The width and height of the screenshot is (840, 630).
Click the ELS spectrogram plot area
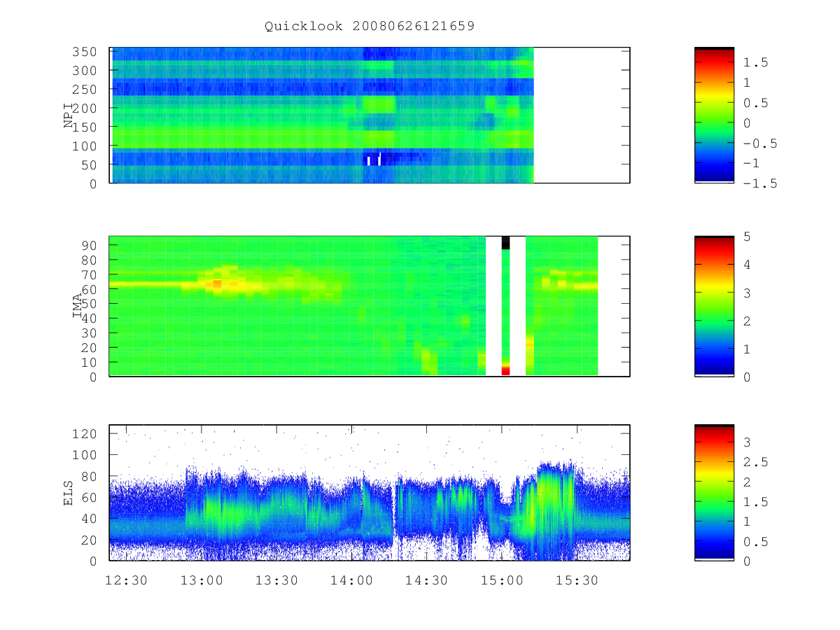(370, 493)
